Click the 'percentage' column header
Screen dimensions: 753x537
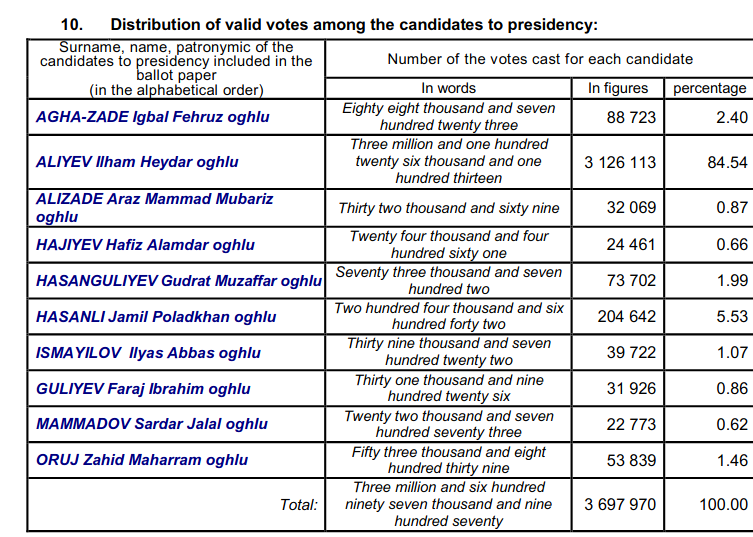[710, 88]
